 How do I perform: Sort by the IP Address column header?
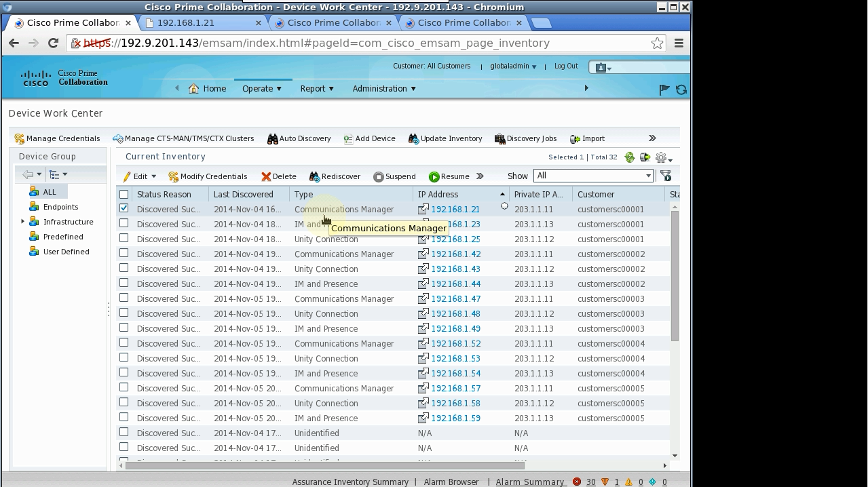click(461, 195)
